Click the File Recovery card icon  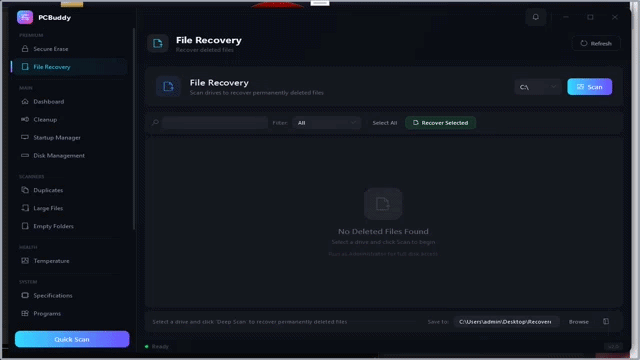[x=168, y=87]
